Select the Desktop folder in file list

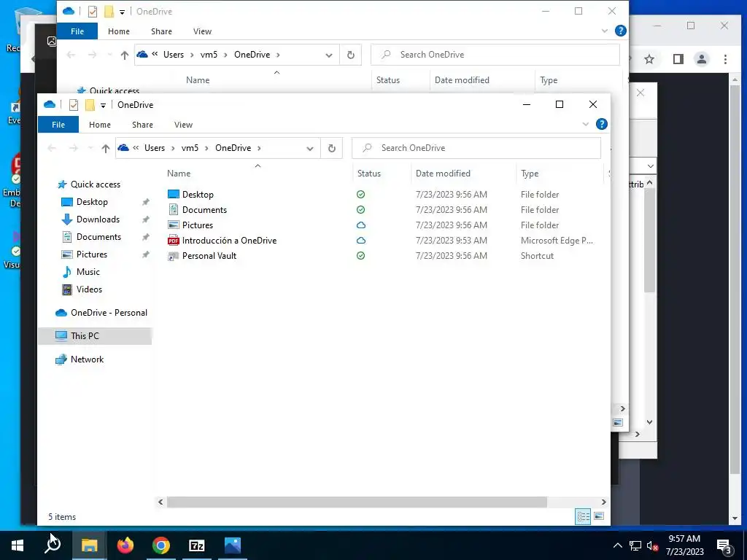(198, 194)
